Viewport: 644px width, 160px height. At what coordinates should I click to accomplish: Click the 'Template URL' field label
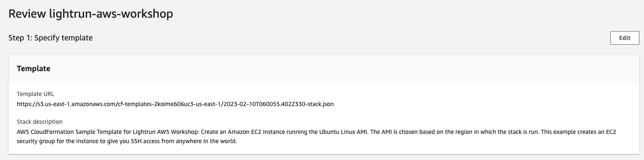[35, 94]
